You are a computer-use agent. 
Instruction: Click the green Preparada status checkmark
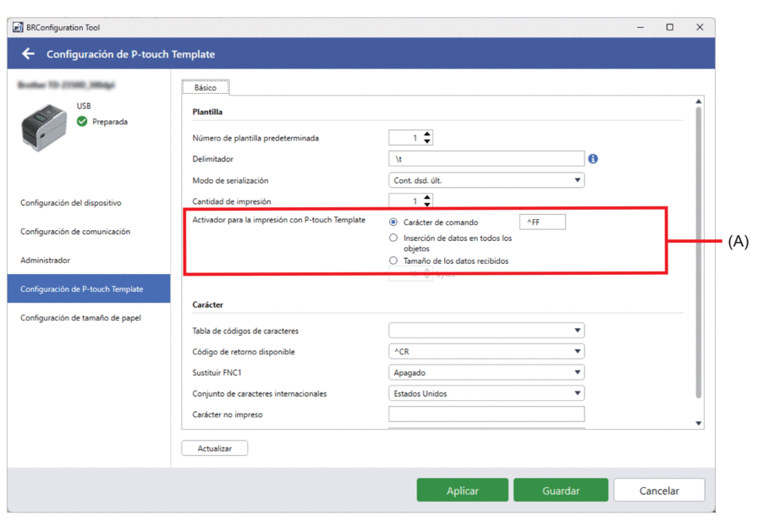tap(82, 122)
